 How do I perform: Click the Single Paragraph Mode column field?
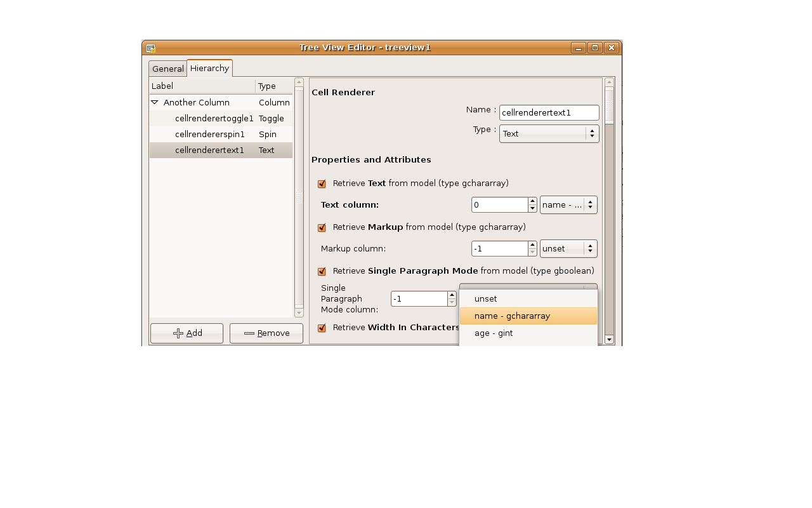pos(419,298)
